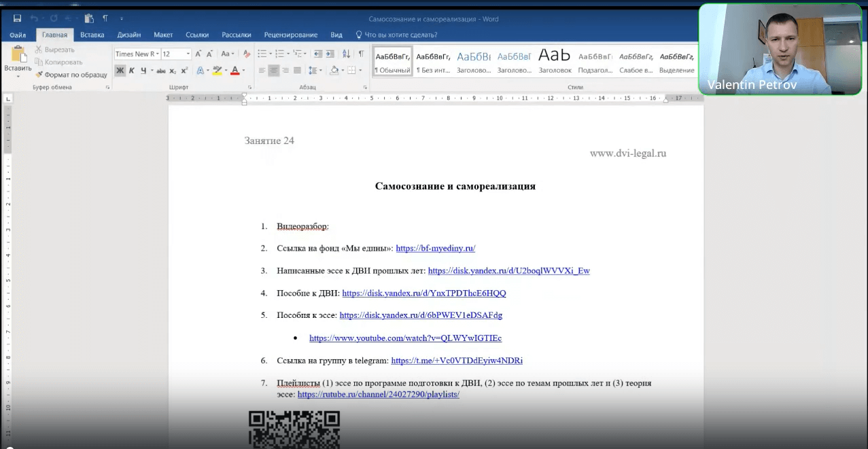
Task: Click Копировать to copy selection
Action: click(58, 62)
